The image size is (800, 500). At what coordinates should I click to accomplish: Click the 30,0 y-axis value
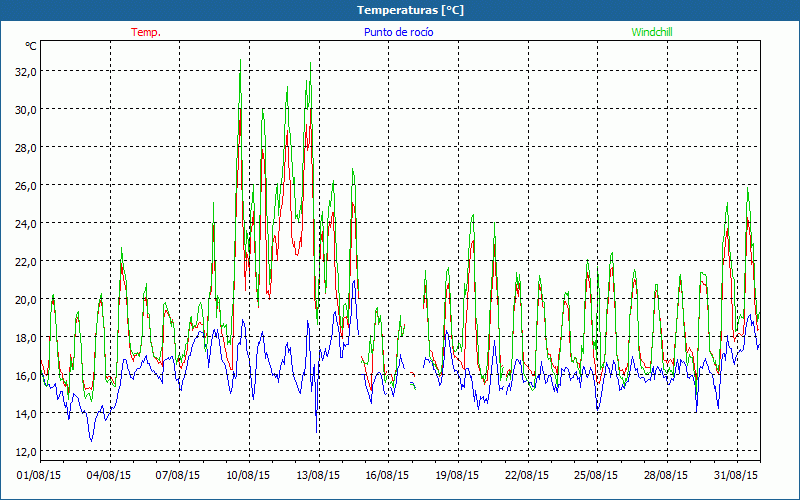point(26,110)
